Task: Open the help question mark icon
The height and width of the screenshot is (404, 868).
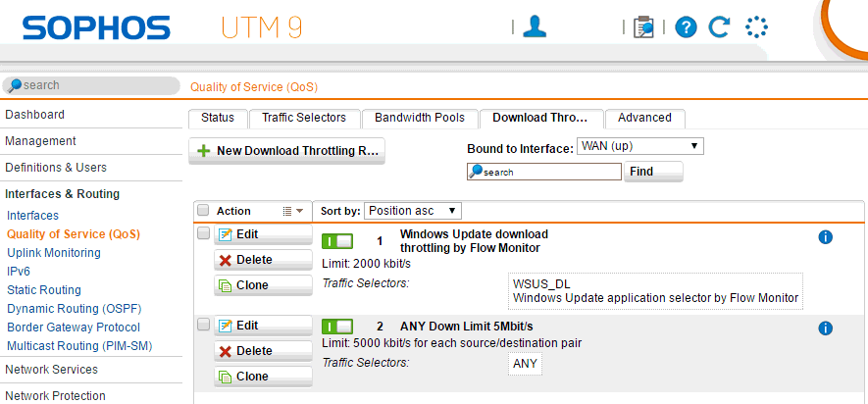Action: [686, 27]
